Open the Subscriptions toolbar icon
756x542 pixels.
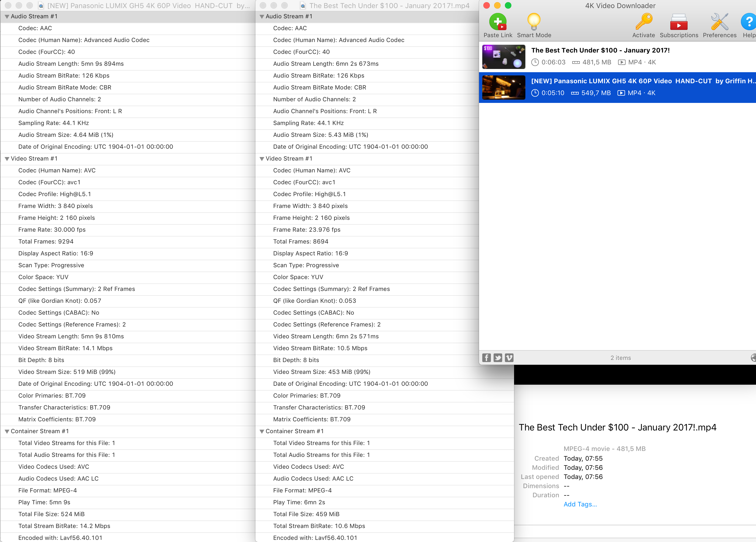[x=679, y=22]
